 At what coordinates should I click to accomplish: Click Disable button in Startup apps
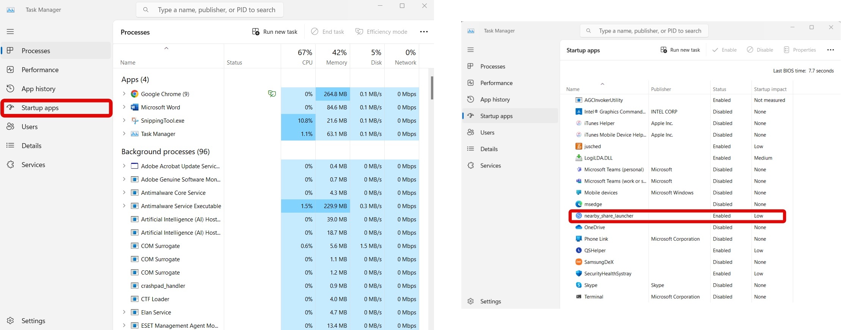click(760, 50)
